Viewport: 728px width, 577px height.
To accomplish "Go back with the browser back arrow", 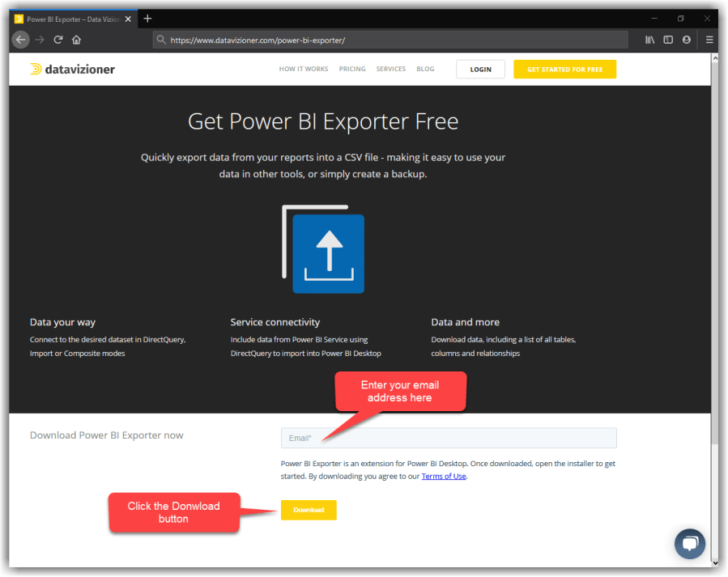I will [20, 40].
